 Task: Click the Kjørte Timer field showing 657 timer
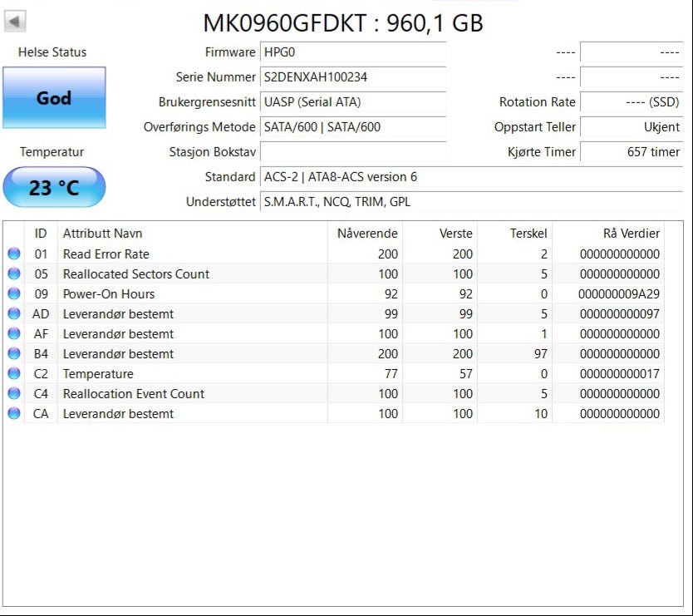(x=632, y=151)
